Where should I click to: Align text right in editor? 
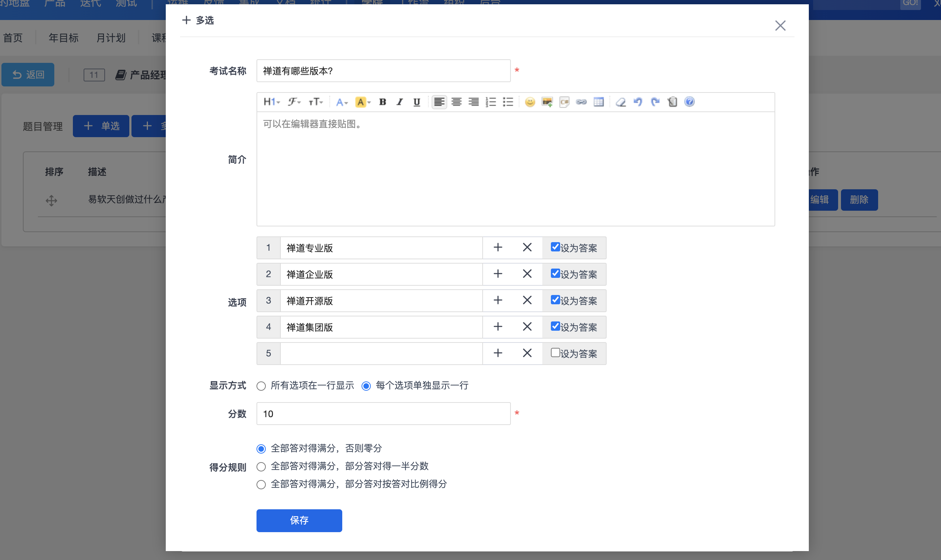point(473,102)
